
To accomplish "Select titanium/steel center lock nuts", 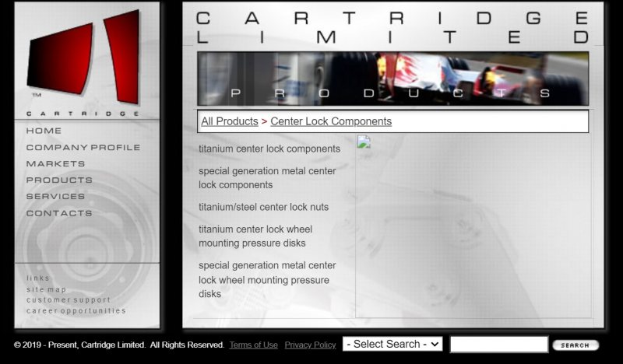I will click(x=264, y=207).
